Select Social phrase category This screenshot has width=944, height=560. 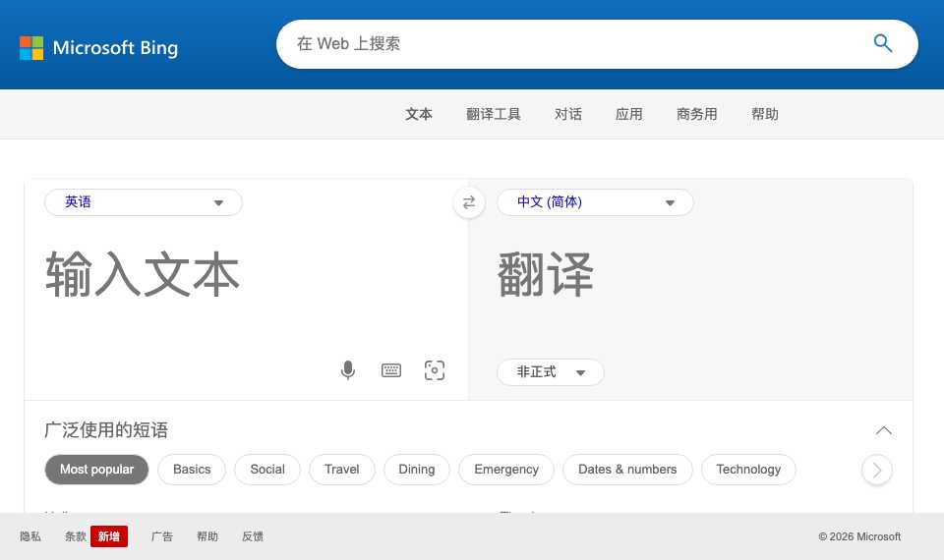tap(267, 470)
